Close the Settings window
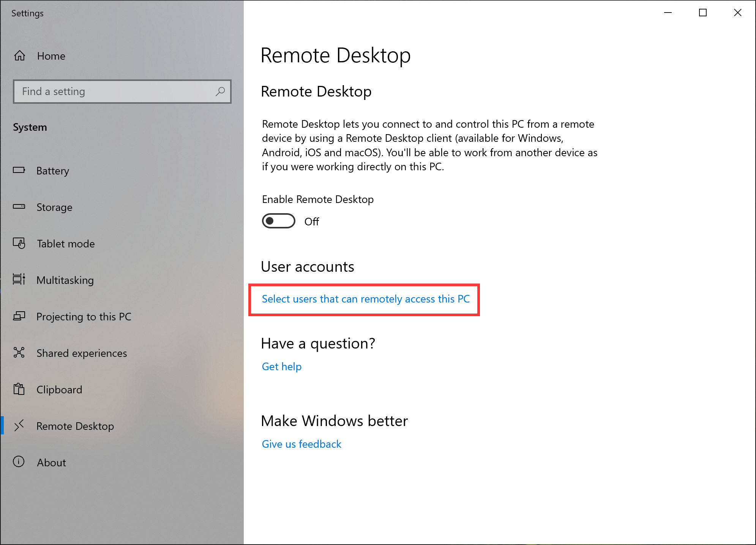The width and height of the screenshot is (756, 545). pyautogui.click(x=738, y=13)
